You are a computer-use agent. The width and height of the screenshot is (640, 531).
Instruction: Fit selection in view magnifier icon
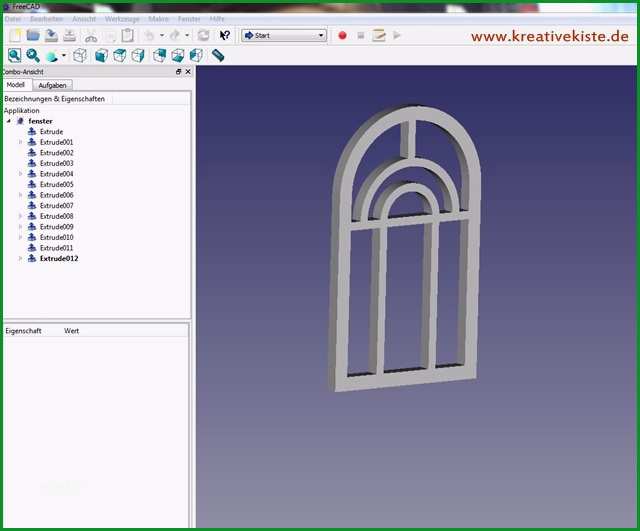point(33,56)
